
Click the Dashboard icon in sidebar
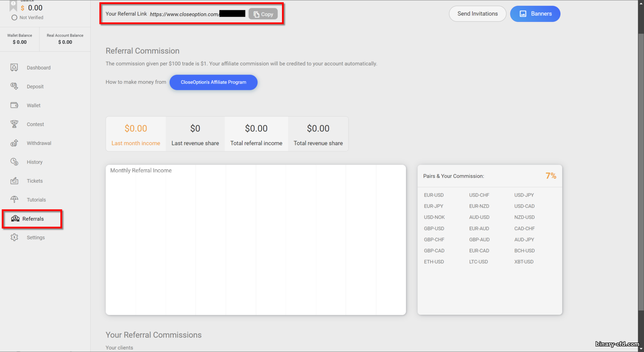(x=14, y=67)
